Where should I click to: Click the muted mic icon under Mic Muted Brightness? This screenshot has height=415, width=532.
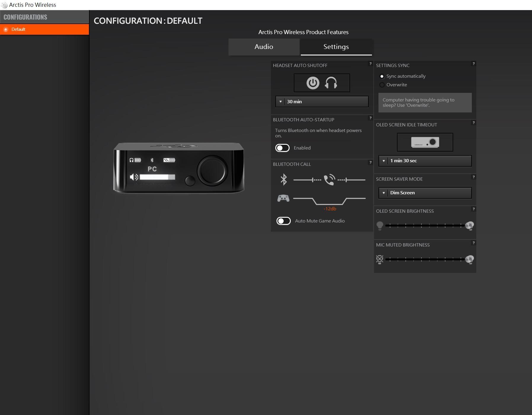[380, 259]
